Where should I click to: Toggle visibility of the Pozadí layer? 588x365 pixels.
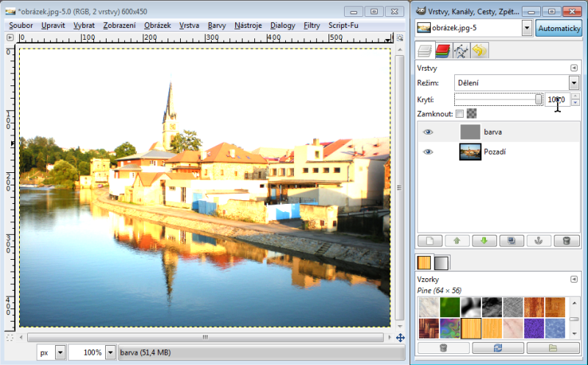coord(428,152)
